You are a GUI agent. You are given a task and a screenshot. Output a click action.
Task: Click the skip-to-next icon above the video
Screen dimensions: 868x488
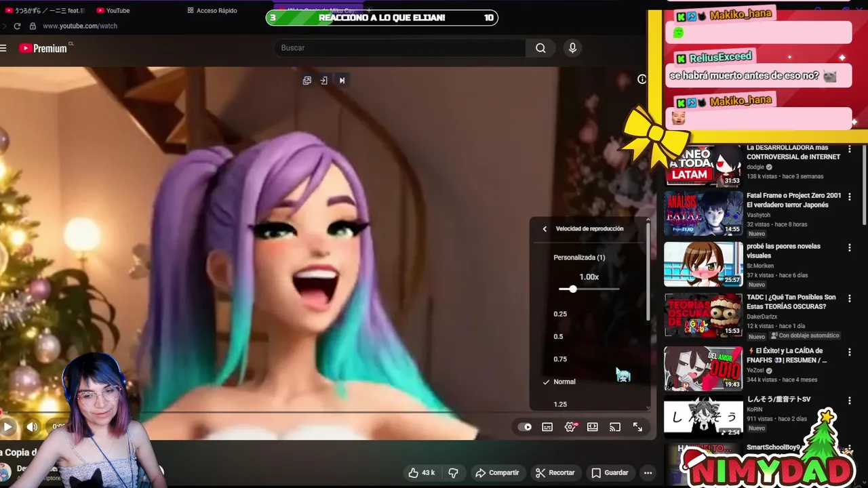click(x=342, y=81)
